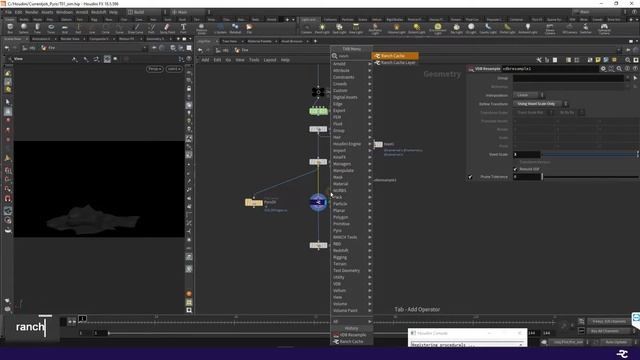Open the Persp viewport dropdown

(x=154, y=69)
